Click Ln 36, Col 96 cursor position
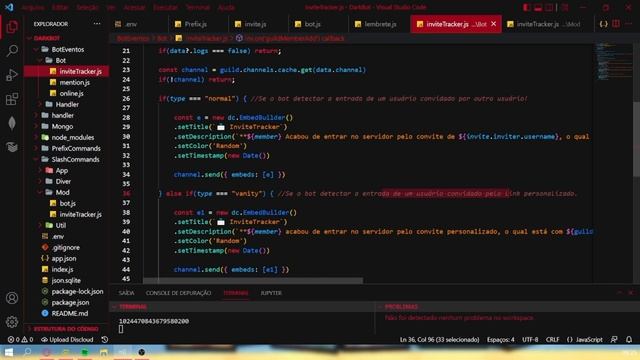Viewport: 640px width, 360px height. click(x=439, y=340)
